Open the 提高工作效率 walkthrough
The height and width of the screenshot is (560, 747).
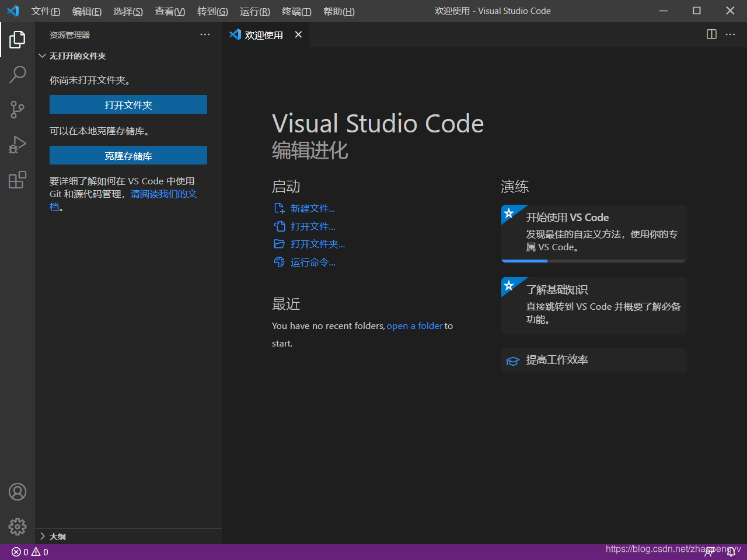click(594, 360)
